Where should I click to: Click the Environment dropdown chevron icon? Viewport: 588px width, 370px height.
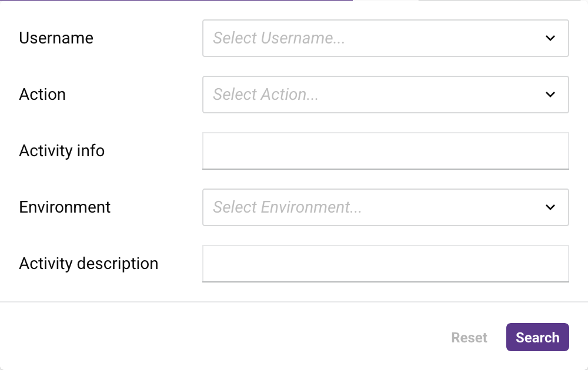pyautogui.click(x=550, y=207)
